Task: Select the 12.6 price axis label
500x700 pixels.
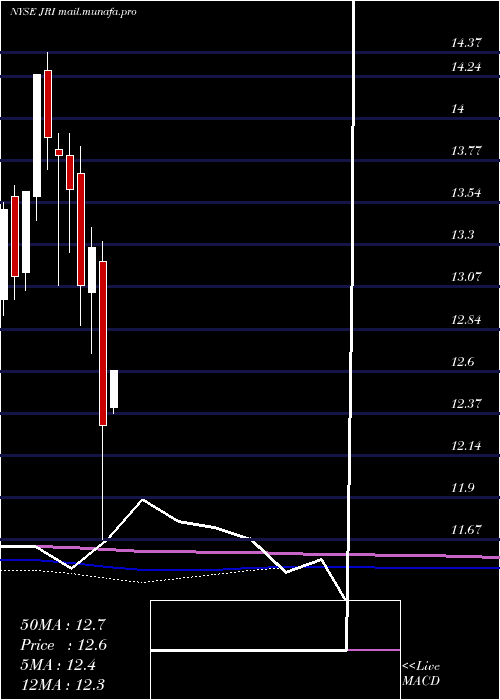Action: click(462, 362)
